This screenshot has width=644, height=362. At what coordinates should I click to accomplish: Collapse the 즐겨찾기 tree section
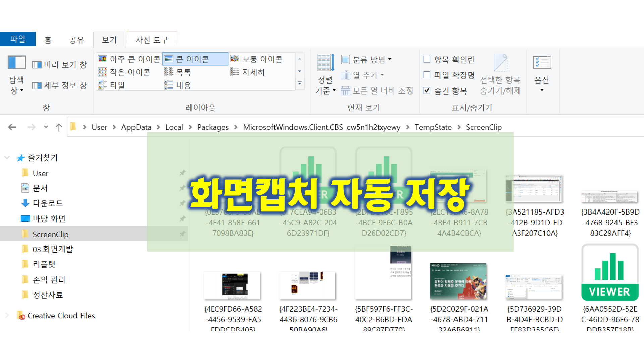click(x=7, y=158)
